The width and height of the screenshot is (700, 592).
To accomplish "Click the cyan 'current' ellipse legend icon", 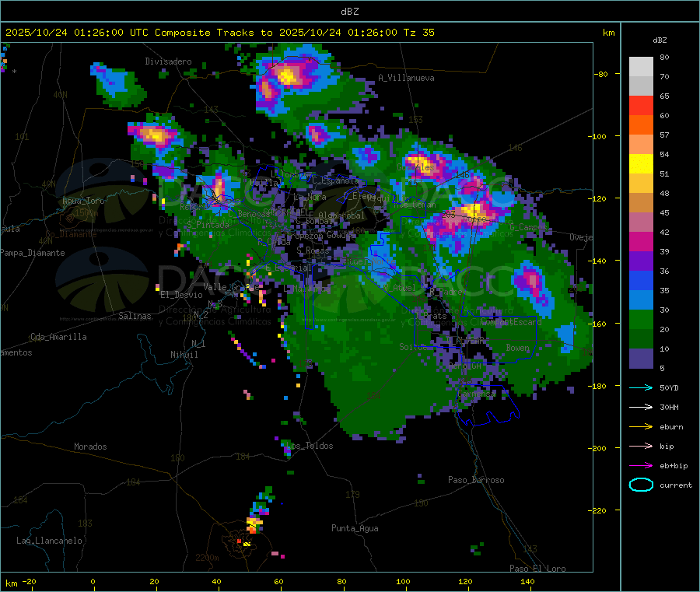I will point(641,485).
